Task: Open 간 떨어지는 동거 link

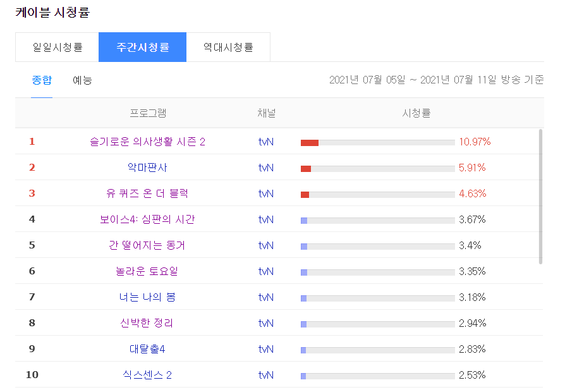Action: (147, 245)
